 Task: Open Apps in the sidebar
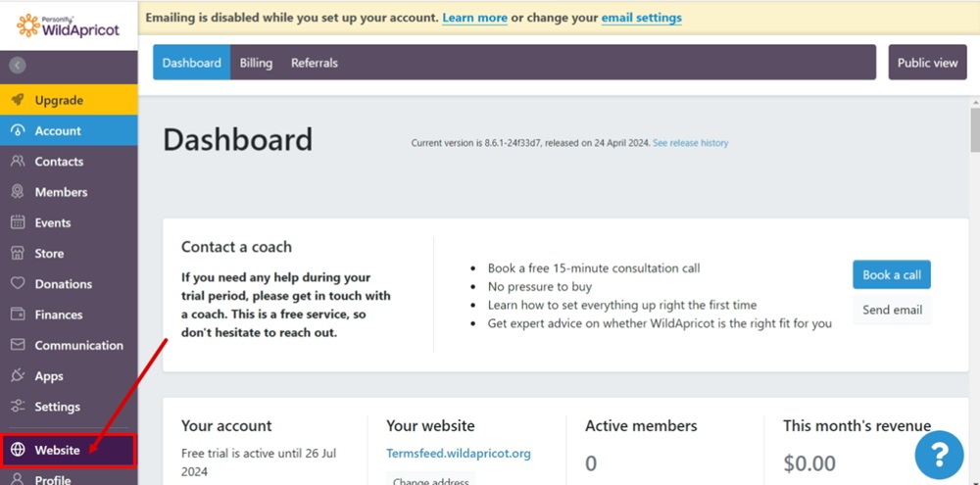click(x=69, y=375)
